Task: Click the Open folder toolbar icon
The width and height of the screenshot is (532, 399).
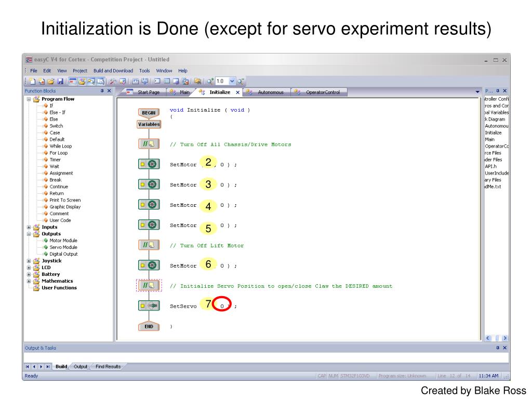Action: [x=50, y=81]
